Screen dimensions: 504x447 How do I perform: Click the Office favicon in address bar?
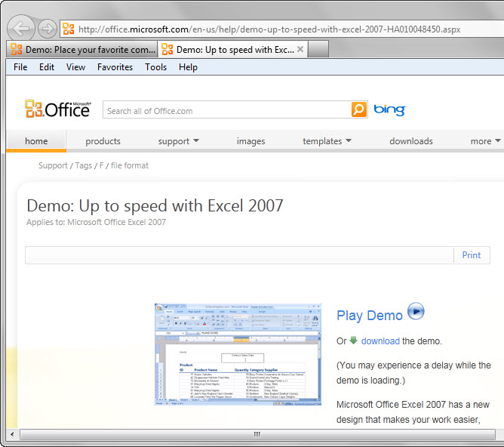(69, 29)
